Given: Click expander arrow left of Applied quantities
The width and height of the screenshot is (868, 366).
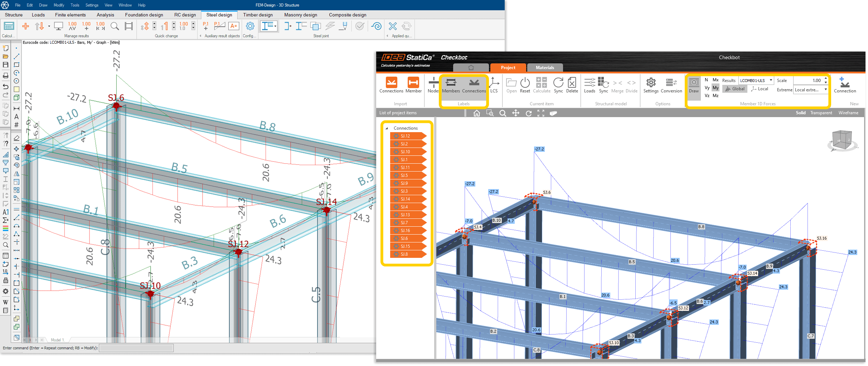Looking at the screenshot, I should pos(388,36).
